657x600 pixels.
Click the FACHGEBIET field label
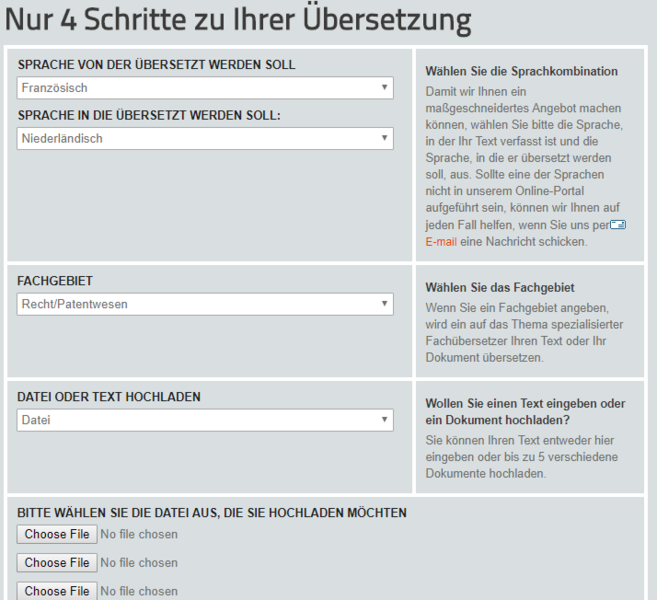[55, 281]
